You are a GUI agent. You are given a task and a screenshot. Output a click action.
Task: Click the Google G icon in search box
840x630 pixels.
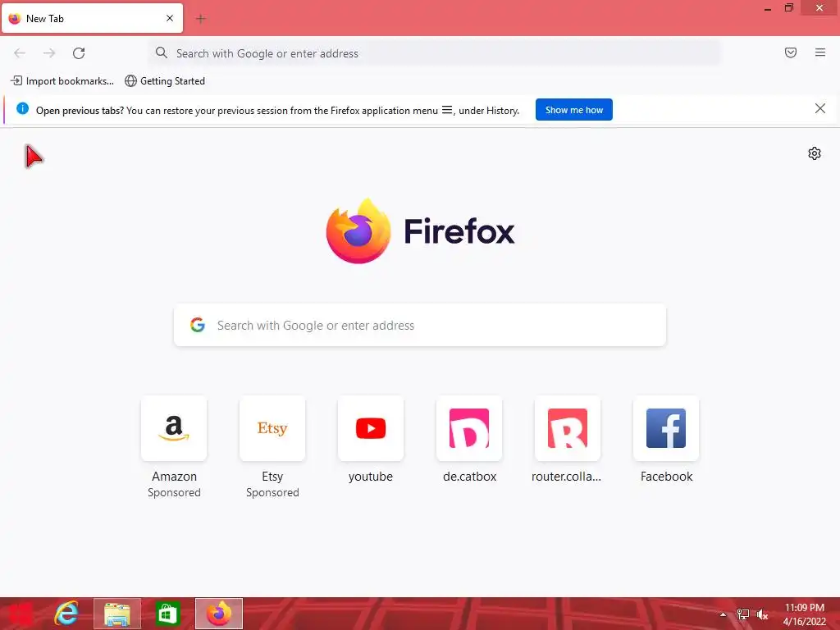198,325
